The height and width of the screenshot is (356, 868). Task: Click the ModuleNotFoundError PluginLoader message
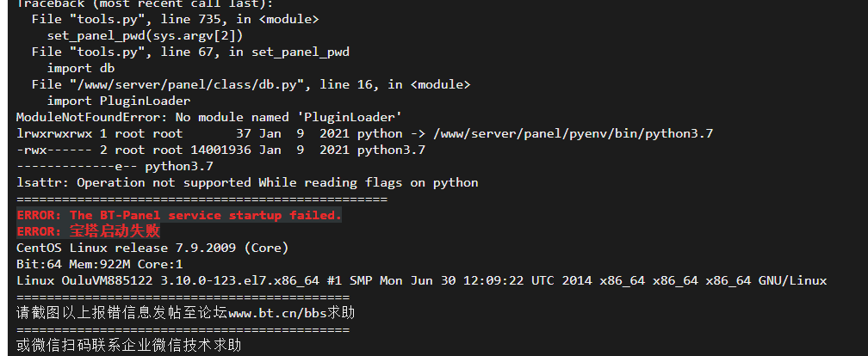209,117
